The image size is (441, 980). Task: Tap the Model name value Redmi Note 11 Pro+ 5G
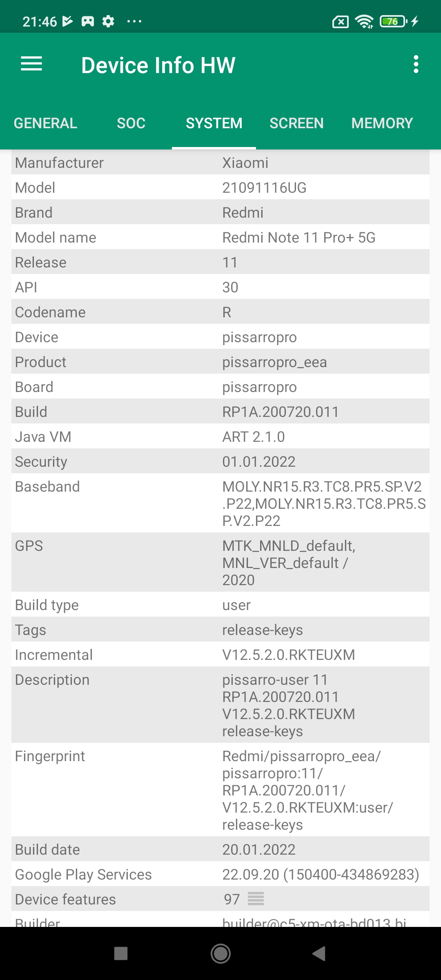point(298,238)
